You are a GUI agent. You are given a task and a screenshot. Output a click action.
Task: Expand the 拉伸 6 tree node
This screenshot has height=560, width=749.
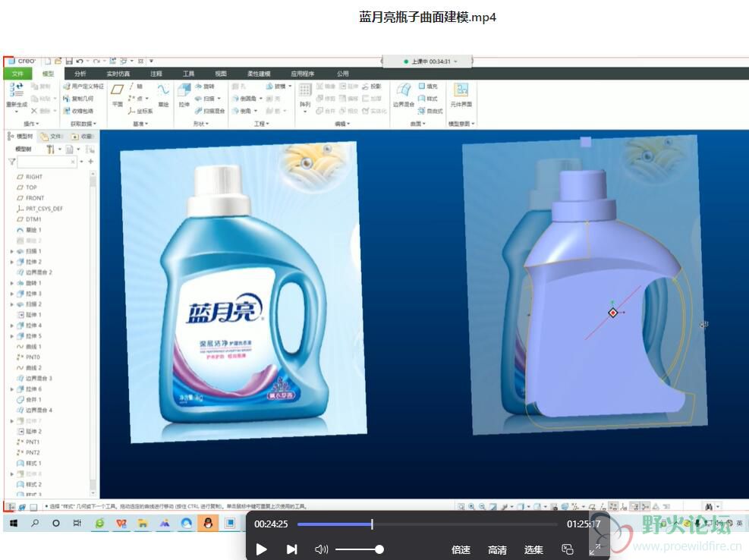(12, 389)
